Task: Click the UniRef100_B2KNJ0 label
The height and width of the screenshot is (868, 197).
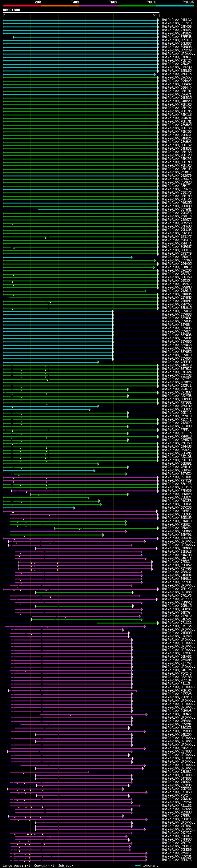Action: 177,267
